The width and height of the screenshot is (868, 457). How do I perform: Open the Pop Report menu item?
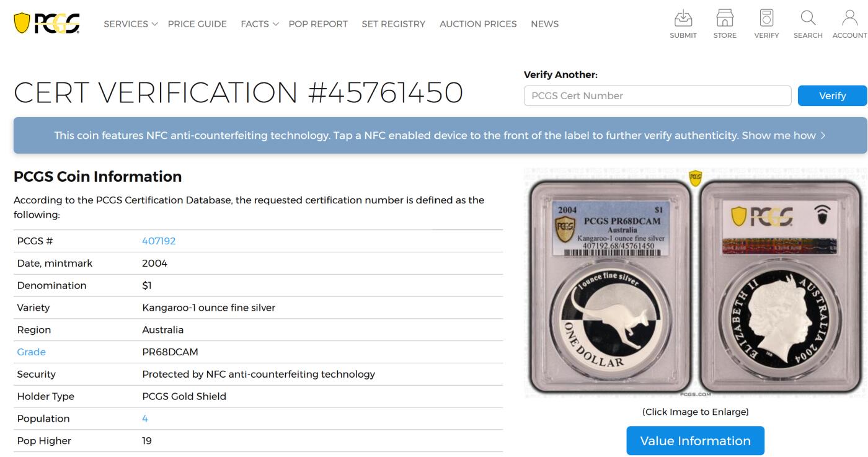[x=318, y=24]
